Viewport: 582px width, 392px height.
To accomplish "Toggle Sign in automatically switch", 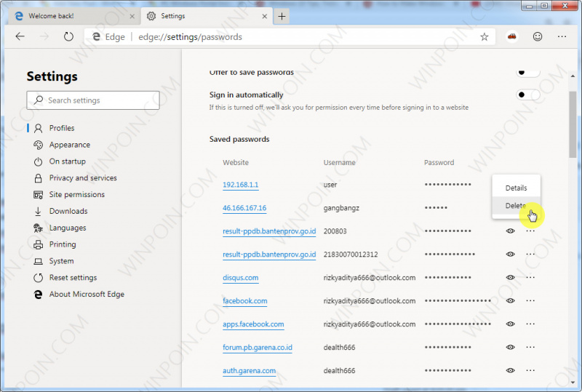I will coord(528,95).
